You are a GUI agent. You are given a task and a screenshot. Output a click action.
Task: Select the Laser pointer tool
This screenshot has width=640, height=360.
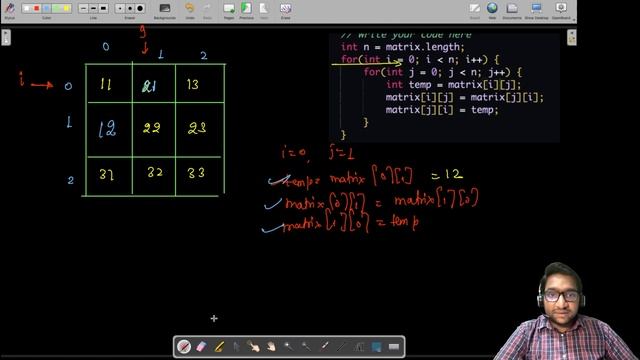point(324,347)
